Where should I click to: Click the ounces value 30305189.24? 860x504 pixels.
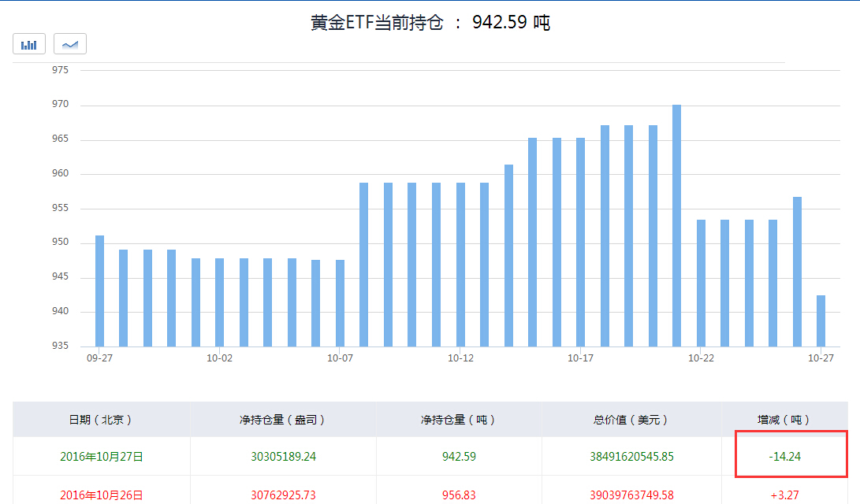(x=284, y=456)
